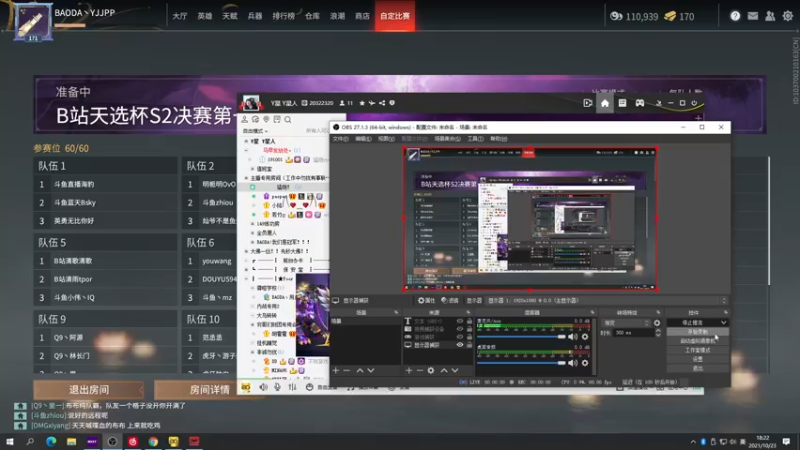Open first mixer channel settings gear
Viewport: 800px width, 450px height.
click(585, 337)
